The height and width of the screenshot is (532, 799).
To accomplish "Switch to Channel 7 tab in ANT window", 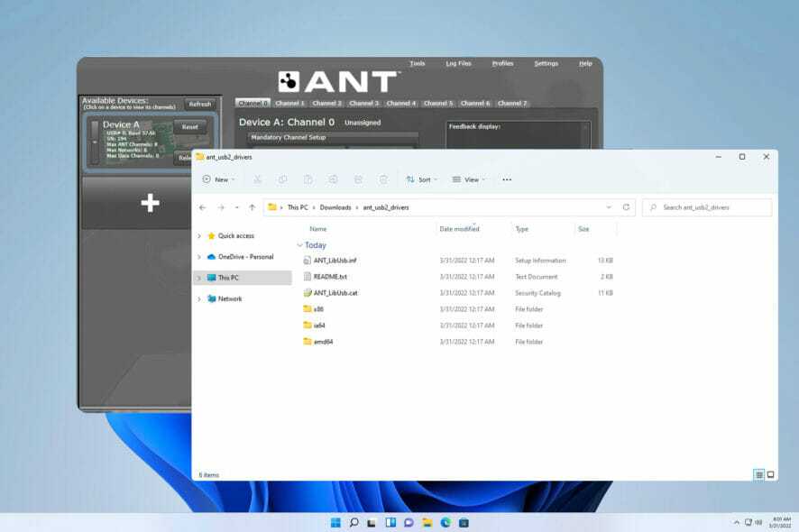I will click(x=512, y=103).
